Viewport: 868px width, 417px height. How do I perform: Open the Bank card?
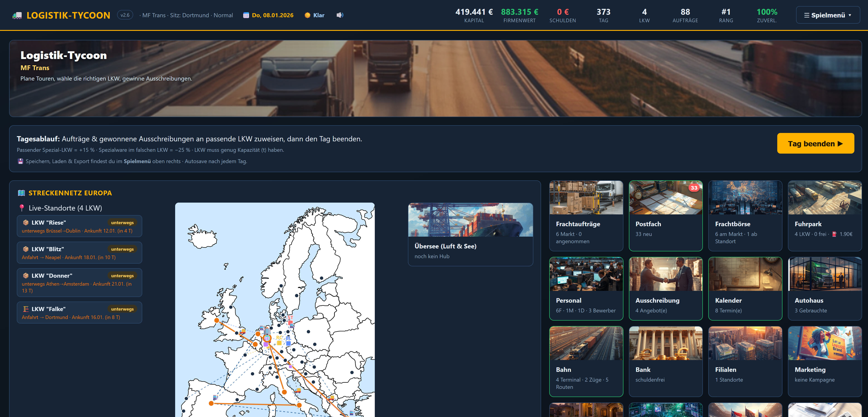click(x=665, y=361)
